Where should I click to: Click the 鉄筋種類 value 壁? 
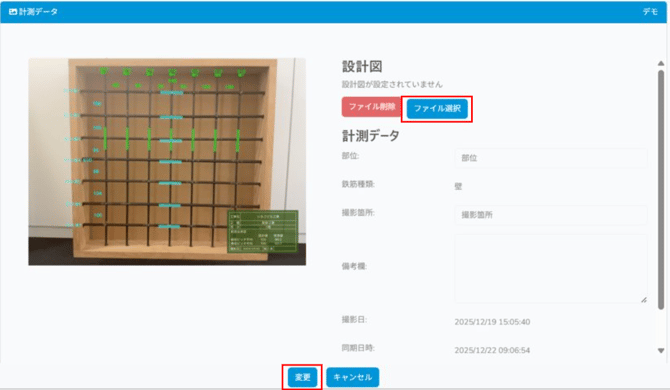458,186
